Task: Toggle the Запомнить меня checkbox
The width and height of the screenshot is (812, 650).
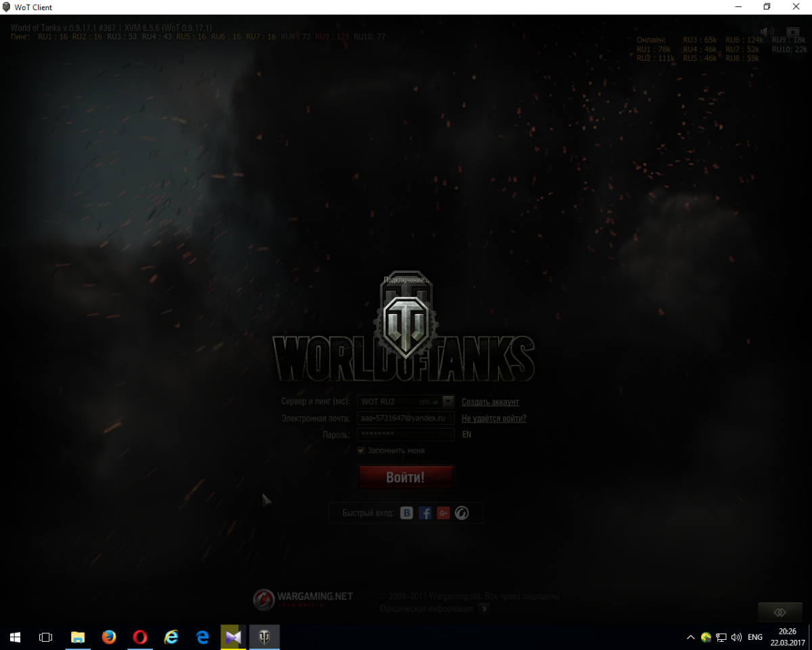Action: coord(361,450)
